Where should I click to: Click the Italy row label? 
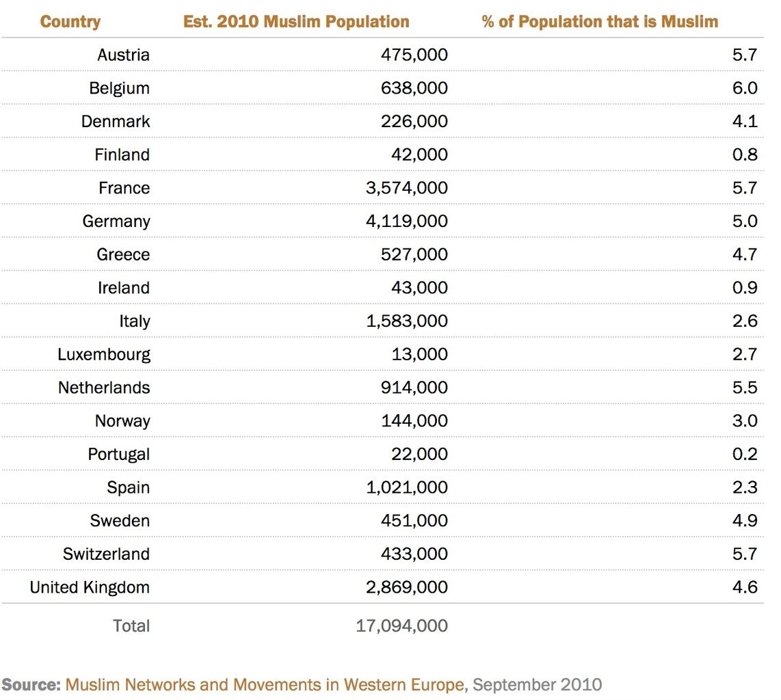135,321
